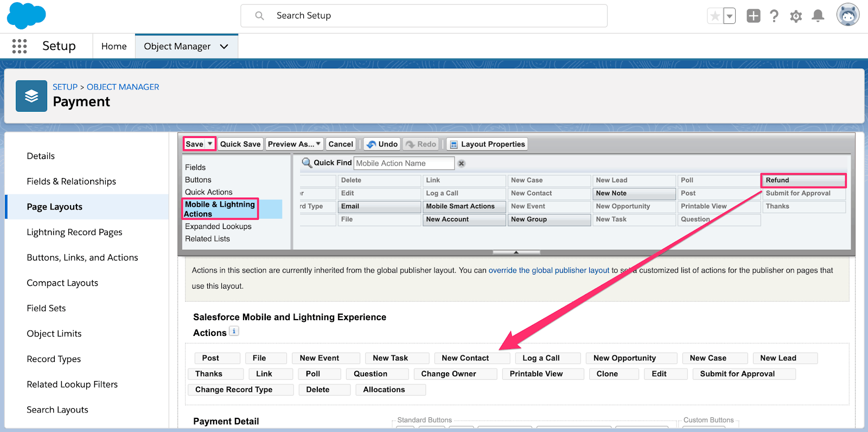Click in the Search Setup field
This screenshot has height=432, width=868.
(x=424, y=16)
